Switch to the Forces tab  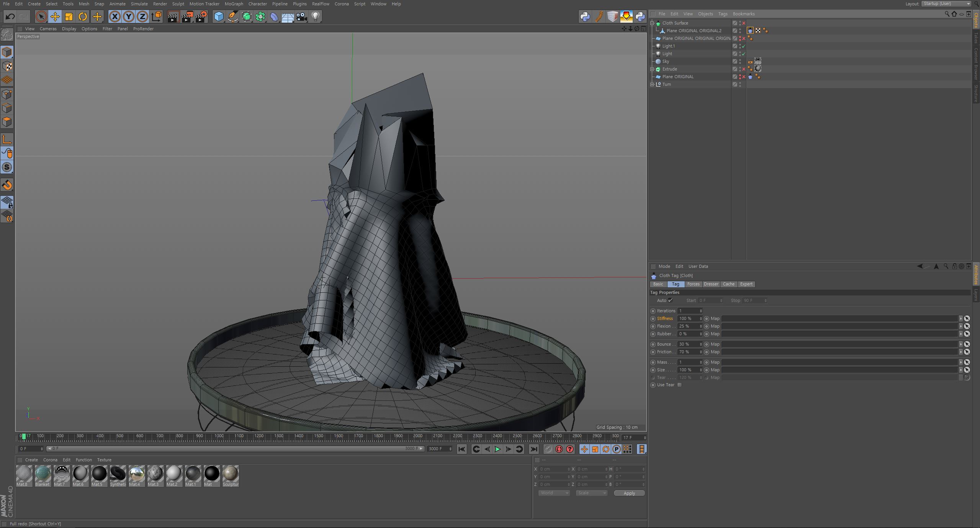[x=693, y=284]
